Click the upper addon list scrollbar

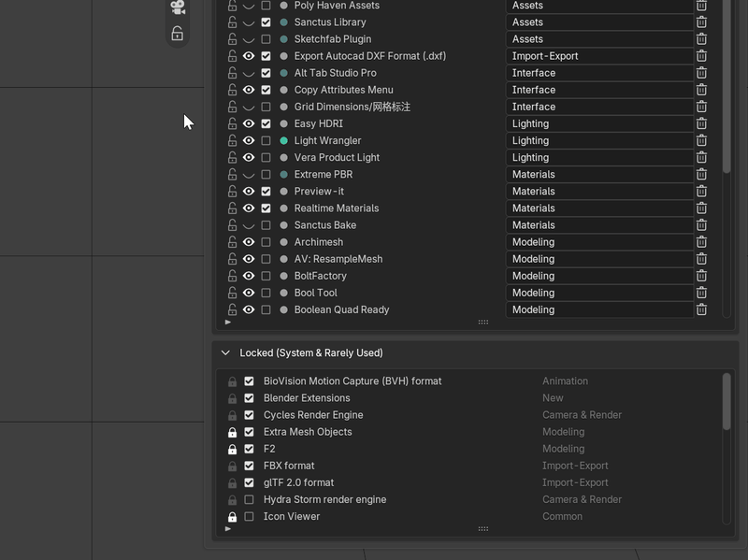click(x=726, y=86)
